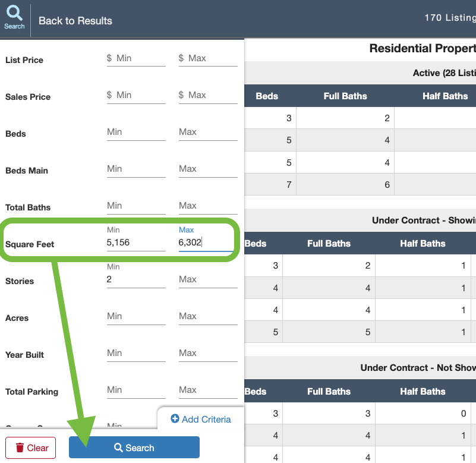Click Half Baths header in Under Contract - Not Showing table

(423, 391)
